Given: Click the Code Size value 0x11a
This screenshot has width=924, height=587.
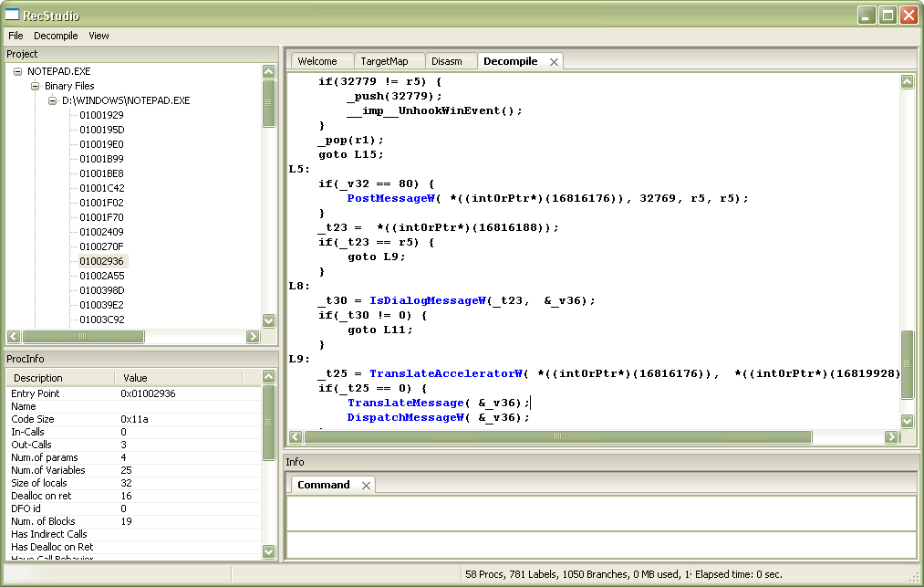Looking at the screenshot, I should point(134,419).
